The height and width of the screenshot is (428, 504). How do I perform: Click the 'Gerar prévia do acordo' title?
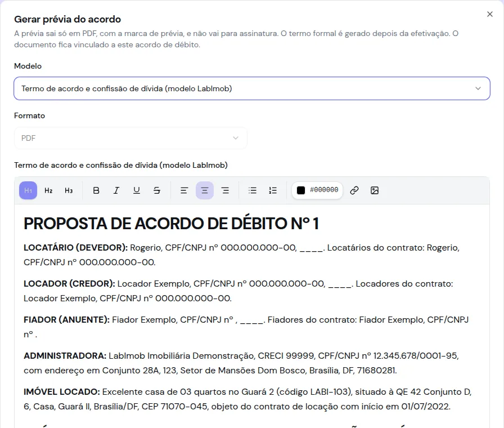[x=67, y=19]
